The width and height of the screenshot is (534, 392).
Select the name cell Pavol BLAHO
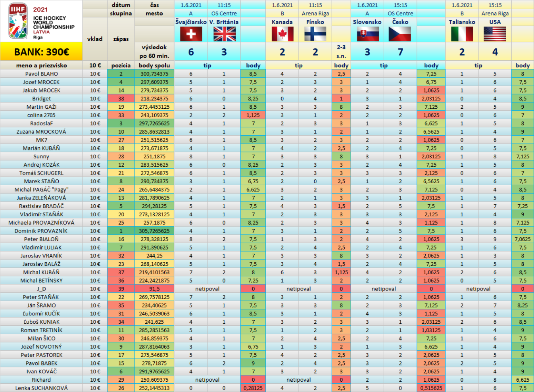(x=41, y=74)
